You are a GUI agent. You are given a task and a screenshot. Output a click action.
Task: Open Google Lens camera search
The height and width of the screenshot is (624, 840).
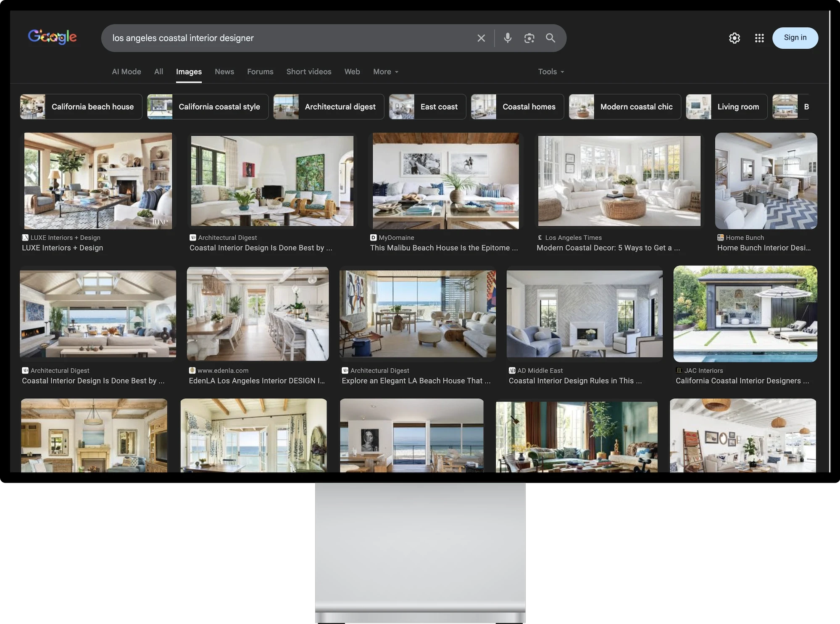pos(529,38)
